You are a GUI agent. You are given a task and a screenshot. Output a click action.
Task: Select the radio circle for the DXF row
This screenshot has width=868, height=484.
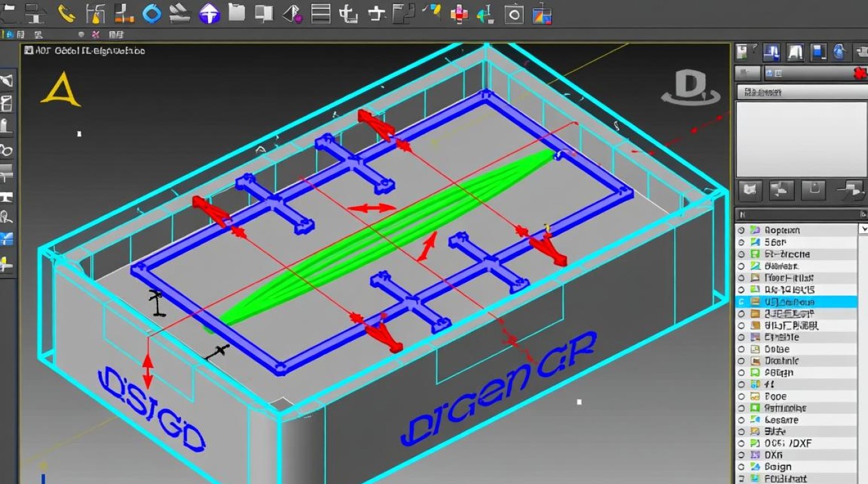click(x=741, y=443)
